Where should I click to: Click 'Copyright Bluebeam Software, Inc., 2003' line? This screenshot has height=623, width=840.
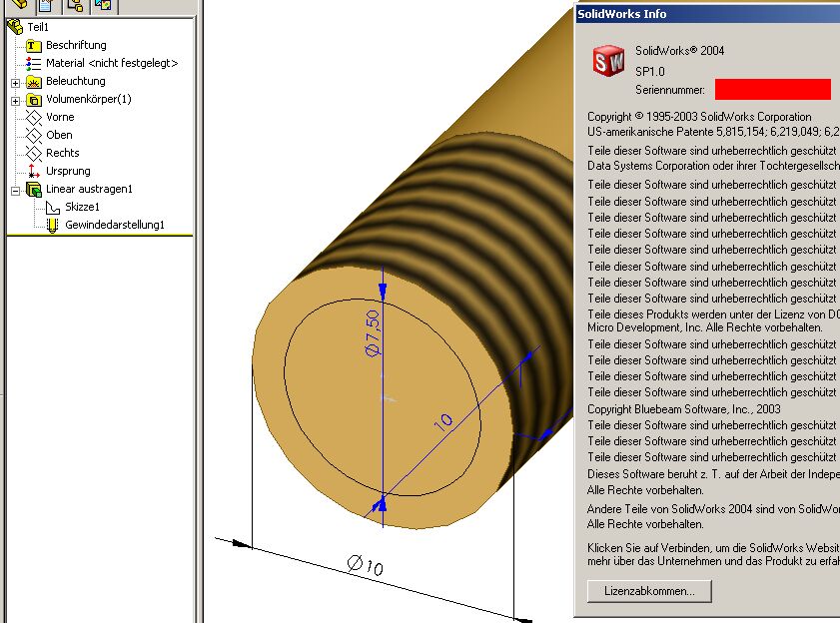(x=684, y=409)
